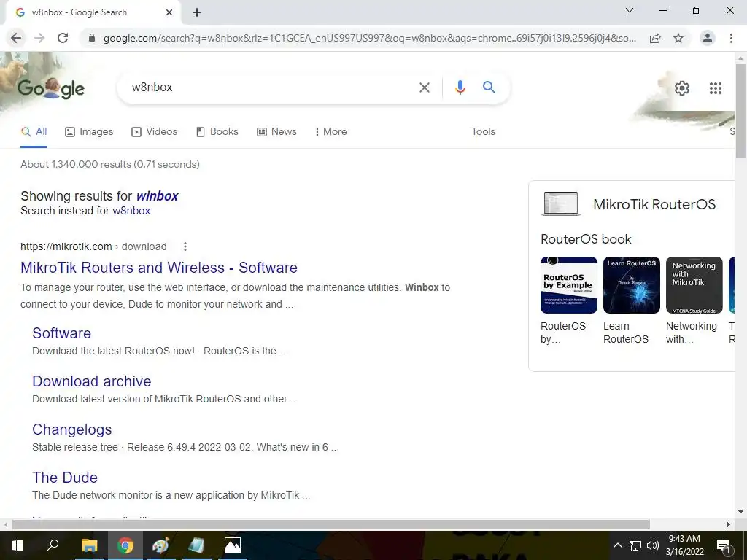Open the notepad-style taskbar app

196,545
